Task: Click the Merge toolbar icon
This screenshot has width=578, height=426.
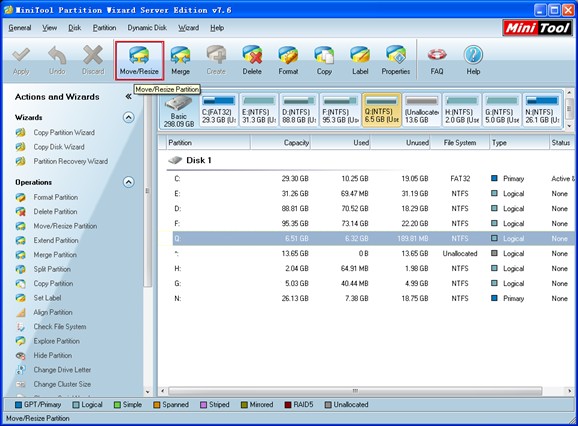Action: [x=180, y=60]
